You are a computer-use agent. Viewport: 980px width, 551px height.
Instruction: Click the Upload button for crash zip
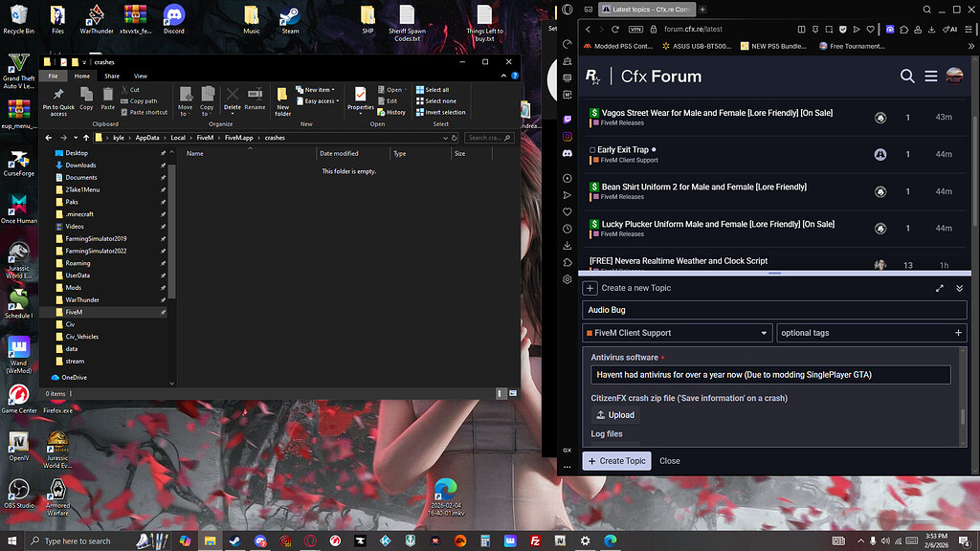pyautogui.click(x=615, y=415)
